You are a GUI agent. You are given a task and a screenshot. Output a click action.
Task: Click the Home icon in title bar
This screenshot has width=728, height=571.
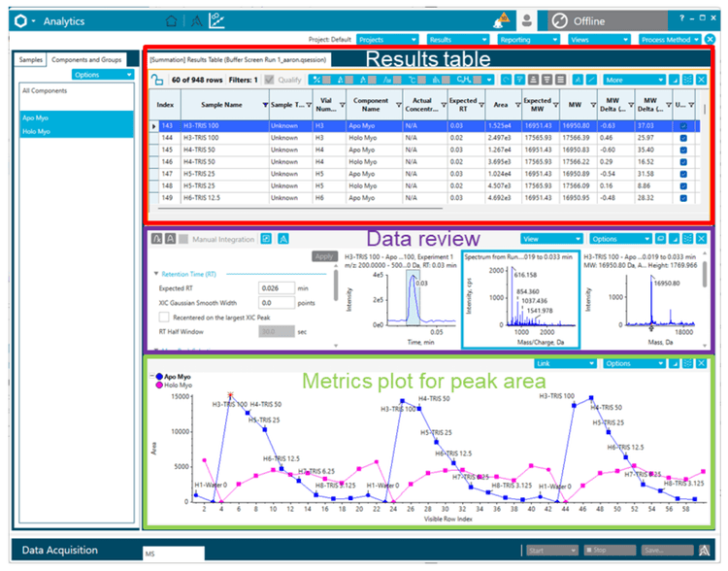pyautogui.click(x=172, y=19)
